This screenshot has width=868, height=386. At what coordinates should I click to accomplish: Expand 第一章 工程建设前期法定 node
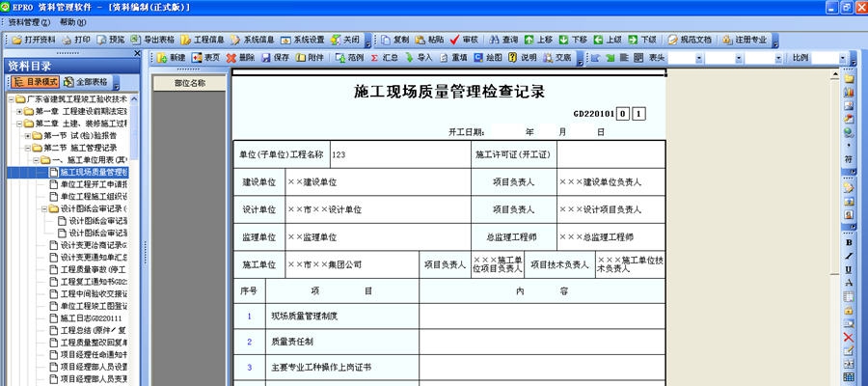click(x=19, y=111)
